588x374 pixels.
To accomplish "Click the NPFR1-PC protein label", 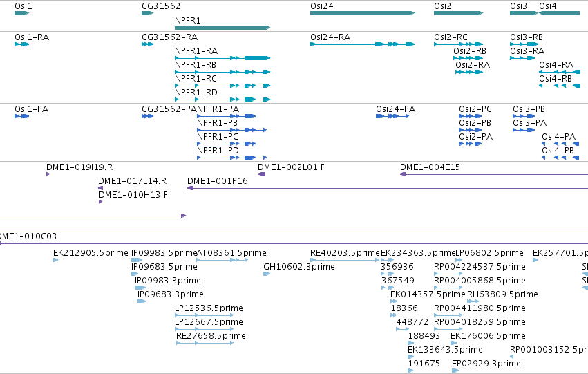I will [x=218, y=137].
